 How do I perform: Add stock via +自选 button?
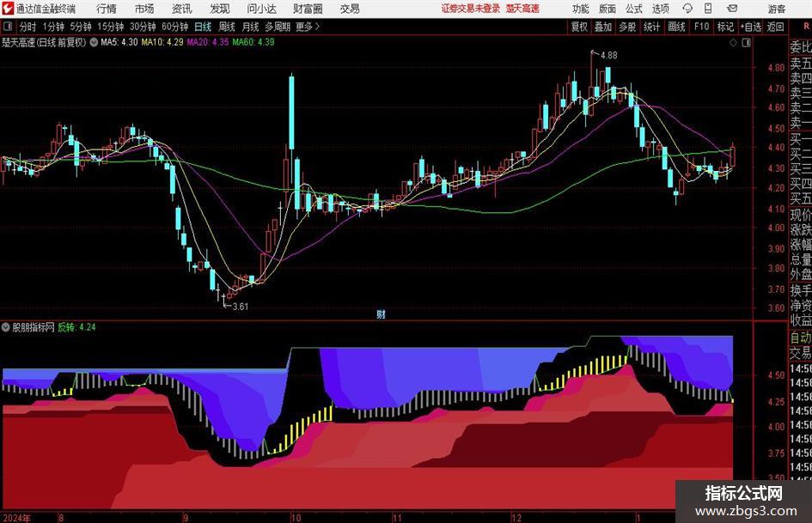coord(751,27)
